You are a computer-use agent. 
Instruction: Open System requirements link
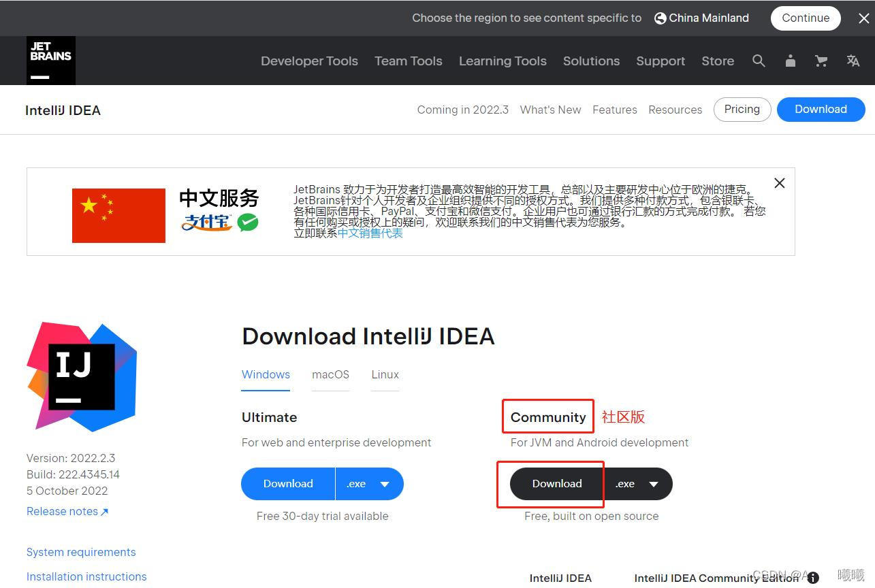[x=81, y=552]
